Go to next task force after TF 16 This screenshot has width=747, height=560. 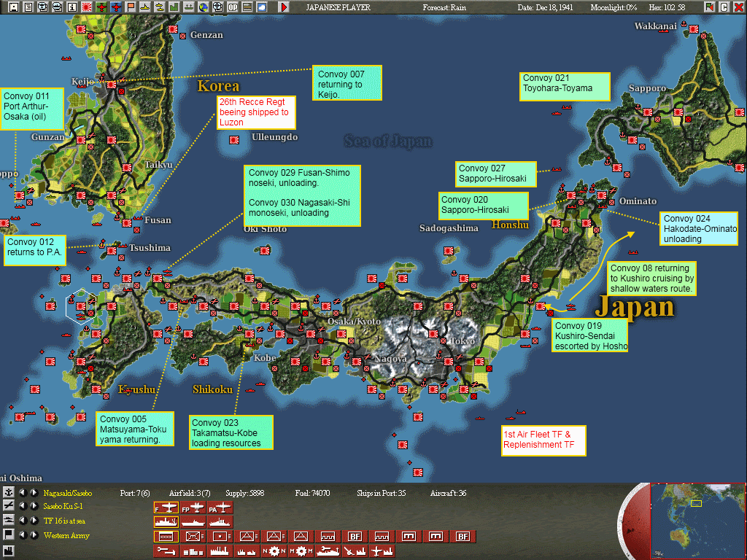[x=34, y=521]
